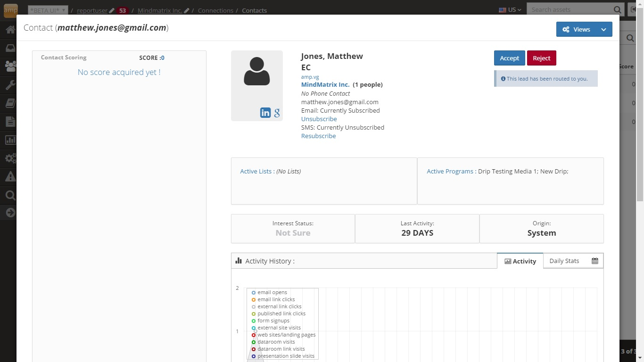Click the No score acquired yet message

click(119, 72)
